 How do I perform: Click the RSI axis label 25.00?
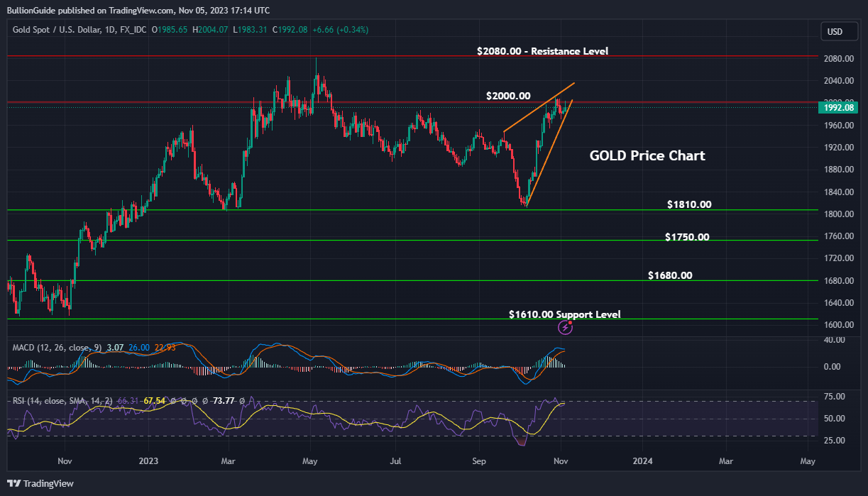(833, 441)
